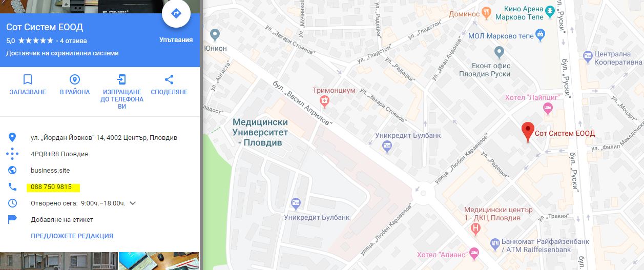Open the 4 отзива reviews link
The height and width of the screenshot is (270, 644).
tap(73, 41)
